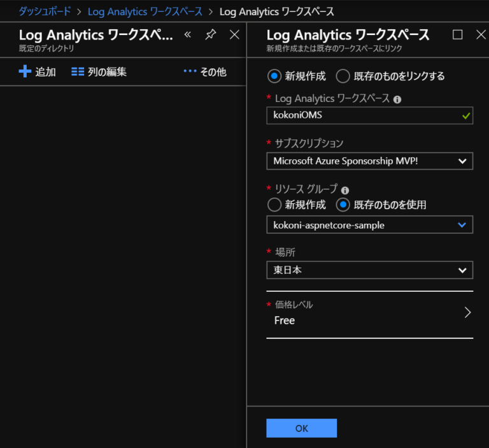Show info tooltip for リソース グループ
Viewport: 489px width, 448px height.
click(344, 190)
